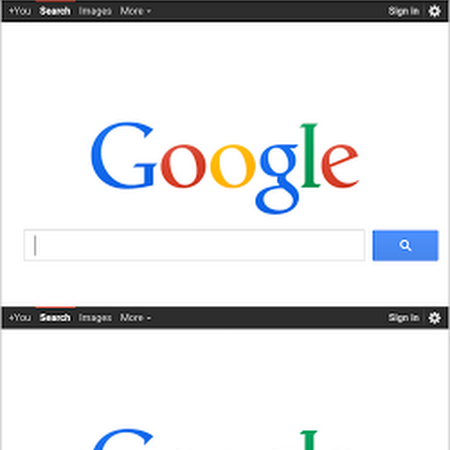450x450 pixels.
Task: Click the Google logo in upper page
Action: point(224,168)
